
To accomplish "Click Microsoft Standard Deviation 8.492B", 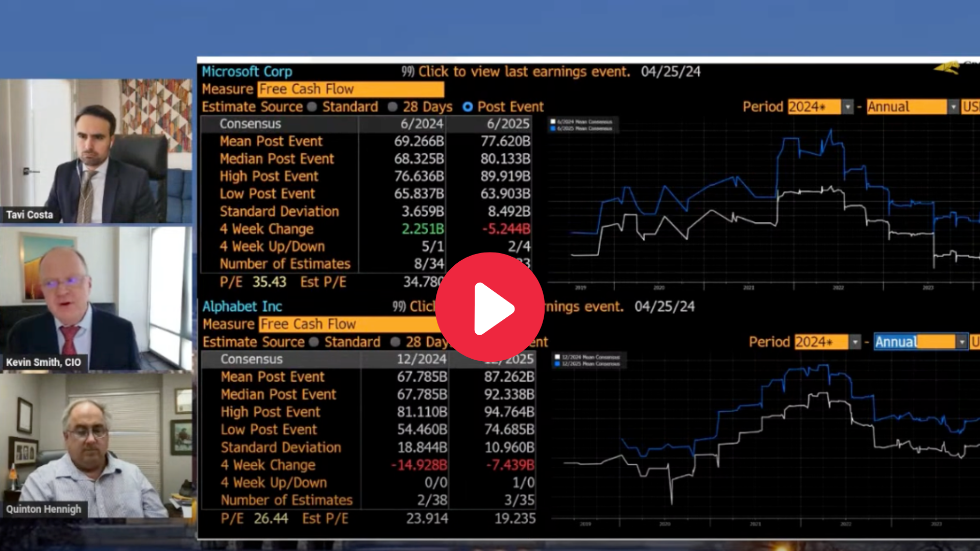I will pos(509,212).
